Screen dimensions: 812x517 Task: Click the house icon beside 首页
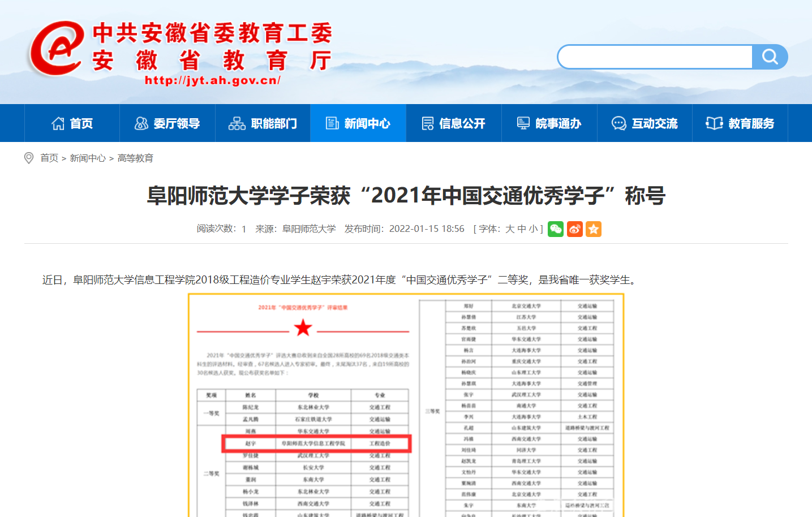(x=58, y=123)
